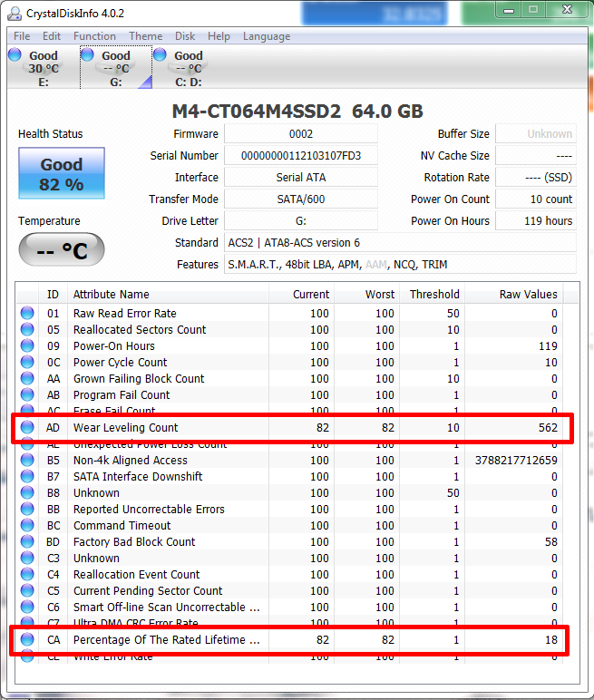Click the Features field listing S.M.A.R.T.
This screenshot has height=700, width=594.
400,264
